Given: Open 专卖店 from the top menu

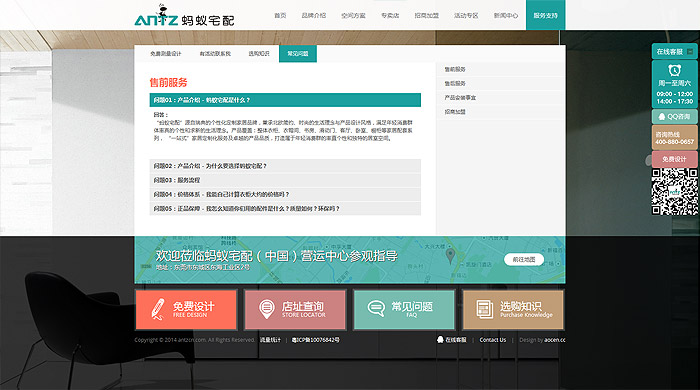Looking at the screenshot, I should coord(390,16).
